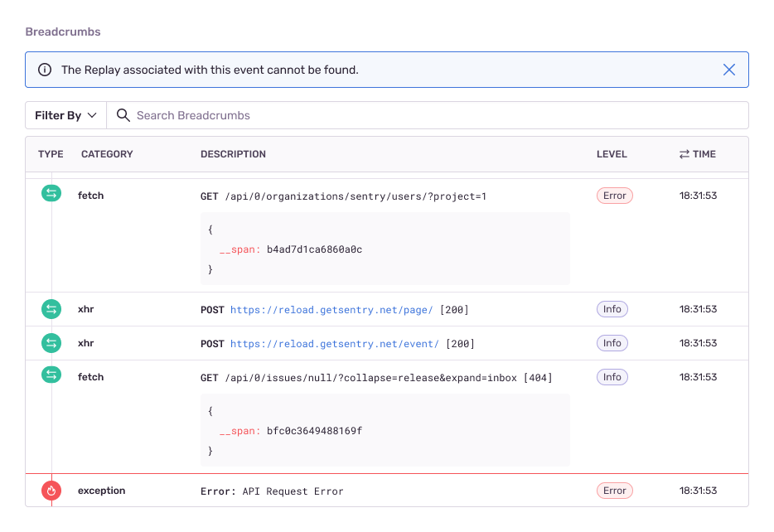
Task: Open the reload.getsentry.net/page/ link
Action: tap(331, 310)
